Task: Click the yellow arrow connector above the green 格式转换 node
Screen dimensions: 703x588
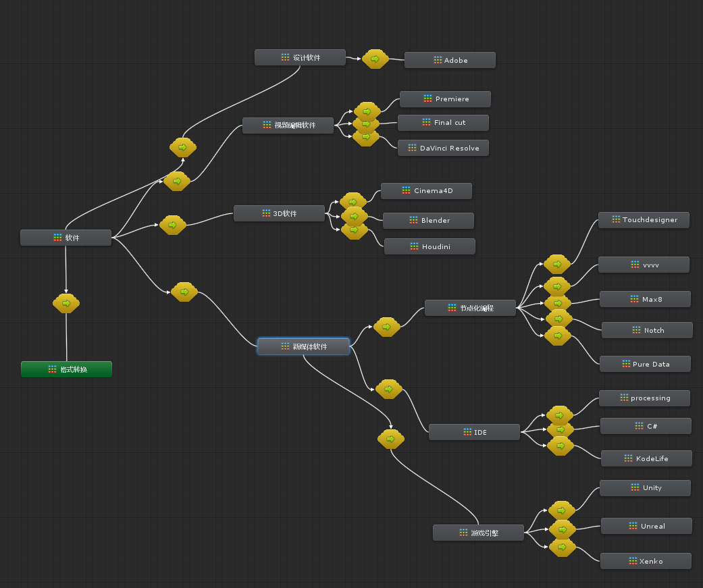Action: (x=66, y=303)
